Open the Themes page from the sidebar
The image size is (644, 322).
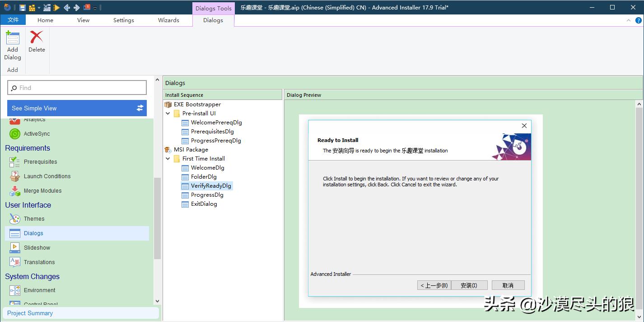[x=34, y=219]
